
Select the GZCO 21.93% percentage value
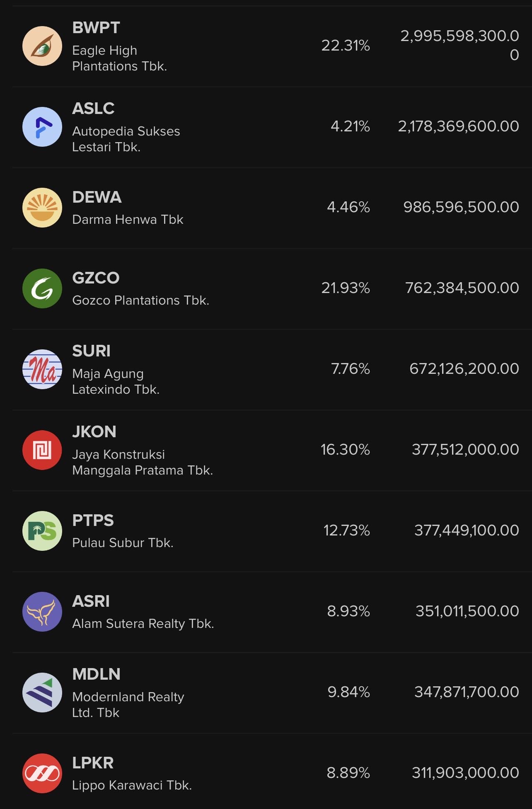coord(346,288)
